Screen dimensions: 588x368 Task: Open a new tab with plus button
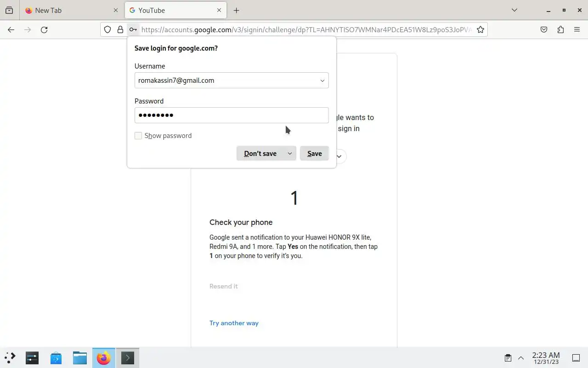[x=236, y=10]
